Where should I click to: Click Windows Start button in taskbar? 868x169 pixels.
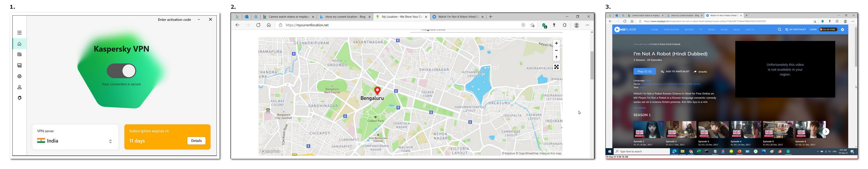[609, 151]
